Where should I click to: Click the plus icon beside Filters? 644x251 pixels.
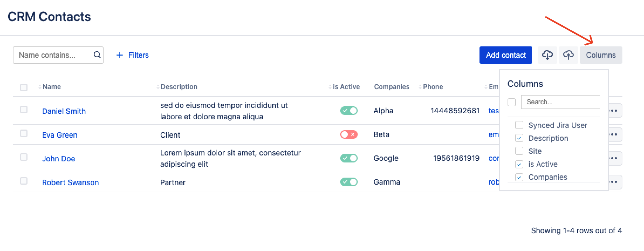click(x=119, y=55)
